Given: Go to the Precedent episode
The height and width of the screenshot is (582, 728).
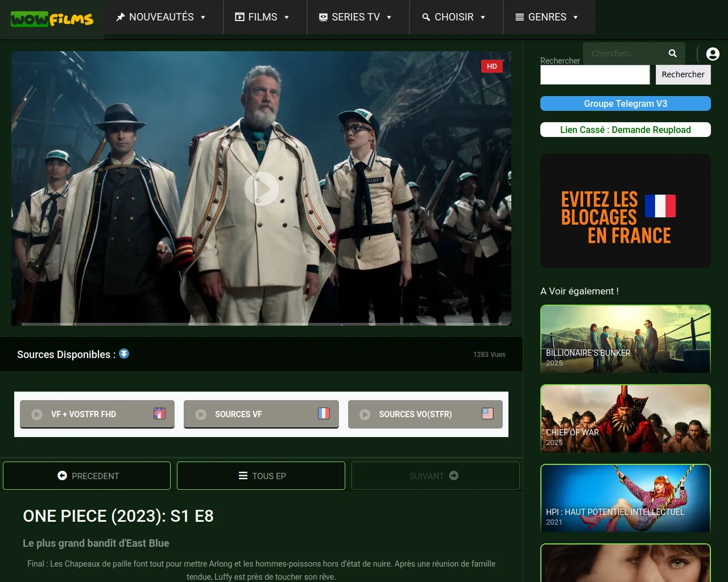Looking at the screenshot, I should point(86,476).
